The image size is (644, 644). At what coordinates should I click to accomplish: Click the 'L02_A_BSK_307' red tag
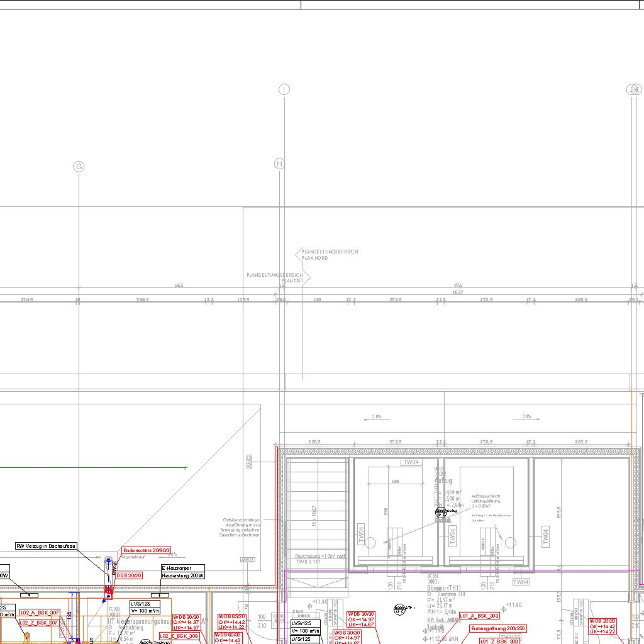pyautogui.click(x=40, y=613)
